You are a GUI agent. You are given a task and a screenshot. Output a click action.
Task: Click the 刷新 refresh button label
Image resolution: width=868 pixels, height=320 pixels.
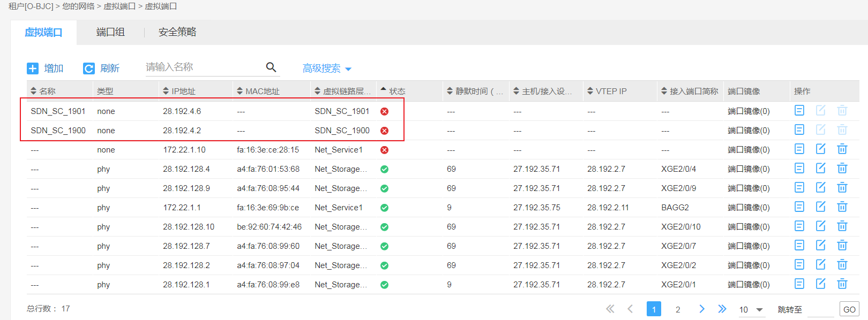tap(110, 68)
